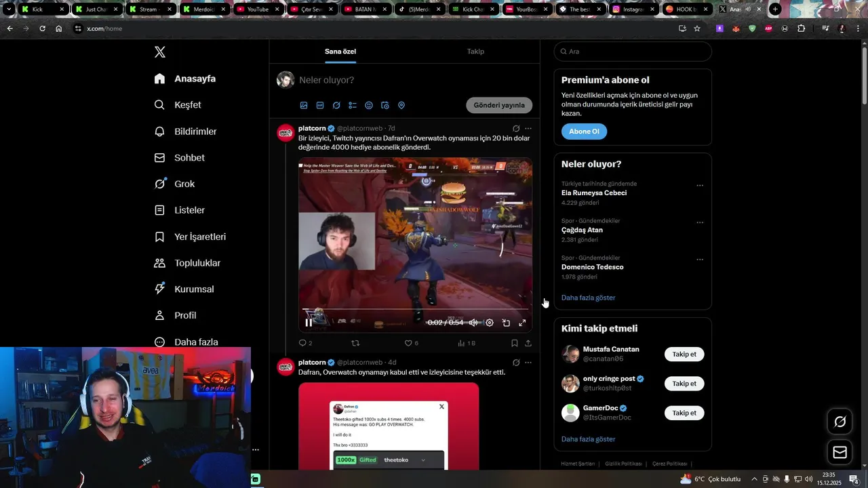Open new browser tab

pos(775,9)
